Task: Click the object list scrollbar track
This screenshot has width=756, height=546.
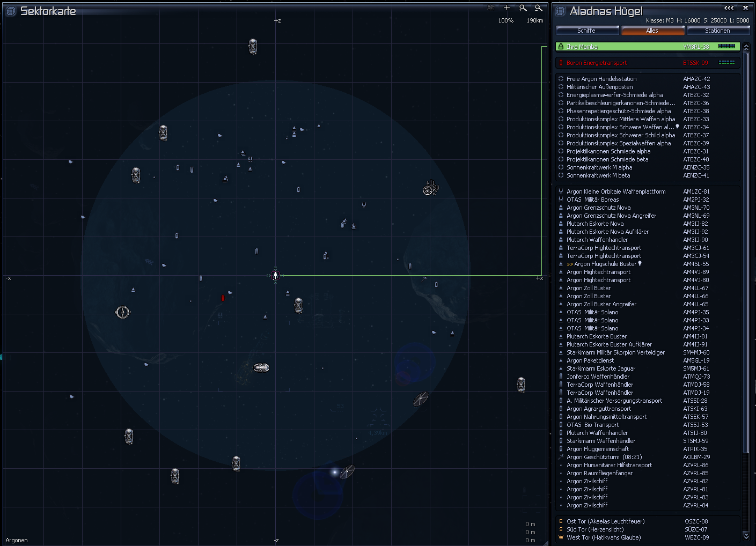Action: coord(746,483)
